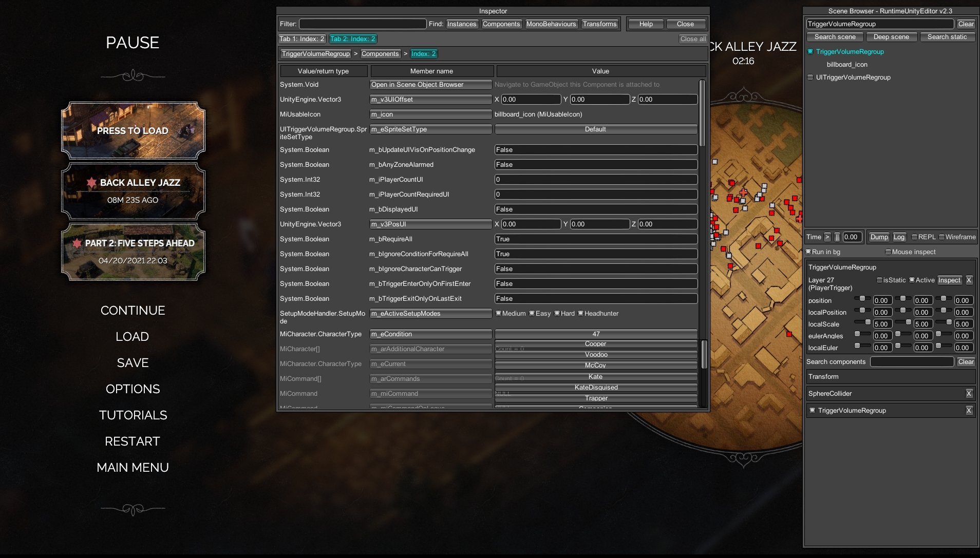Open the BACK ALLEY JAZZ save slot

pos(133,191)
